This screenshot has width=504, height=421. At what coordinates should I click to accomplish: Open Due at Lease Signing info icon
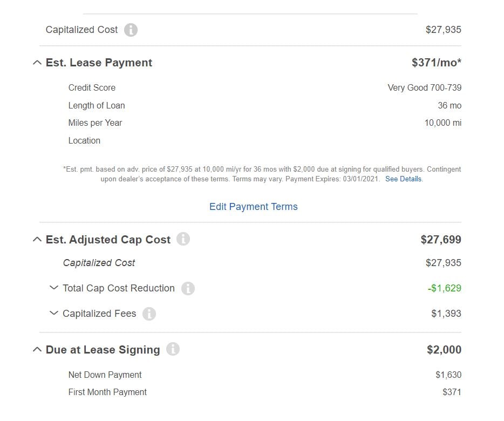(173, 349)
